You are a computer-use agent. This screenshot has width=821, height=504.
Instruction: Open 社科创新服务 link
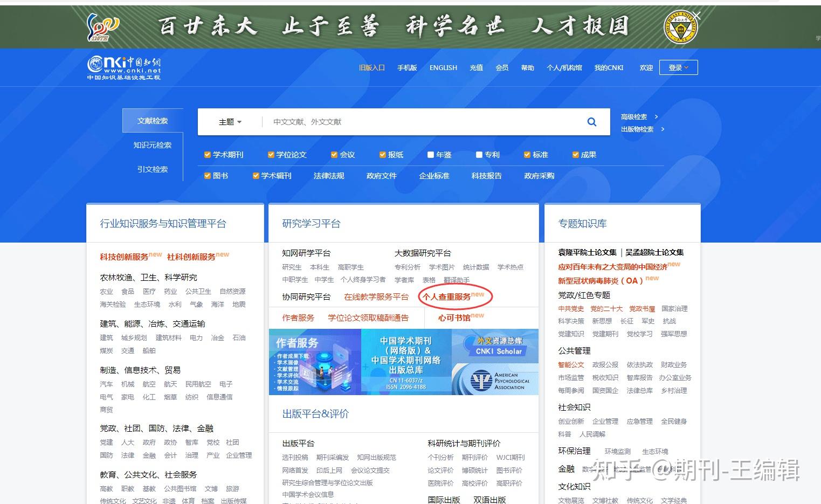click(x=191, y=257)
